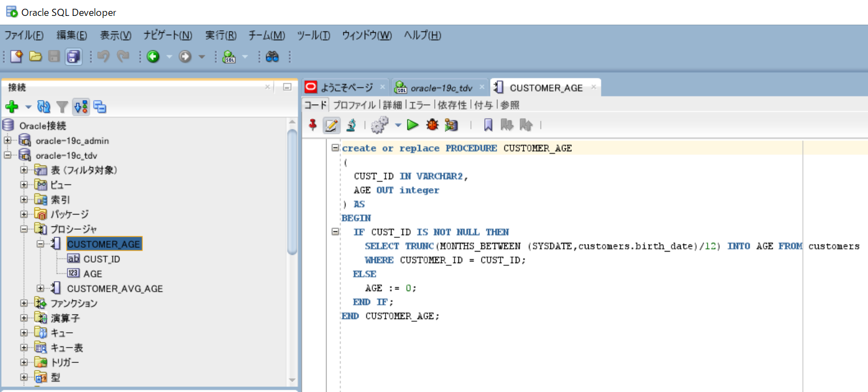
Task: Expand the ビュー node
Action: click(x=24, y=185)
